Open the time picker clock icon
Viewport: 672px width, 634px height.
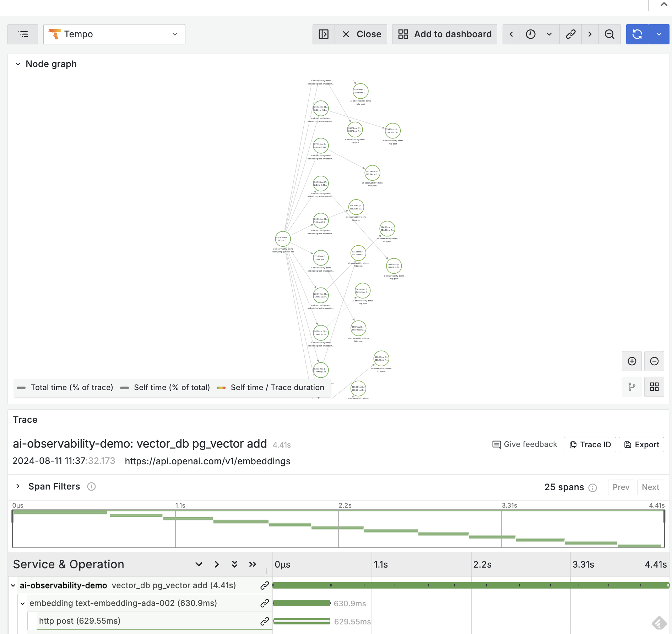pyautogui.click(x=531, y=34)
